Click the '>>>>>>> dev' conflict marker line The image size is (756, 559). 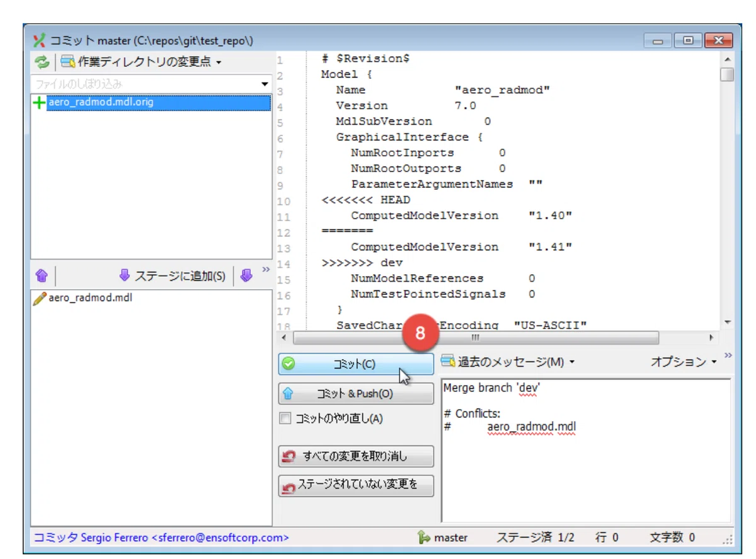pyautogui.click(x=362, y=262)
